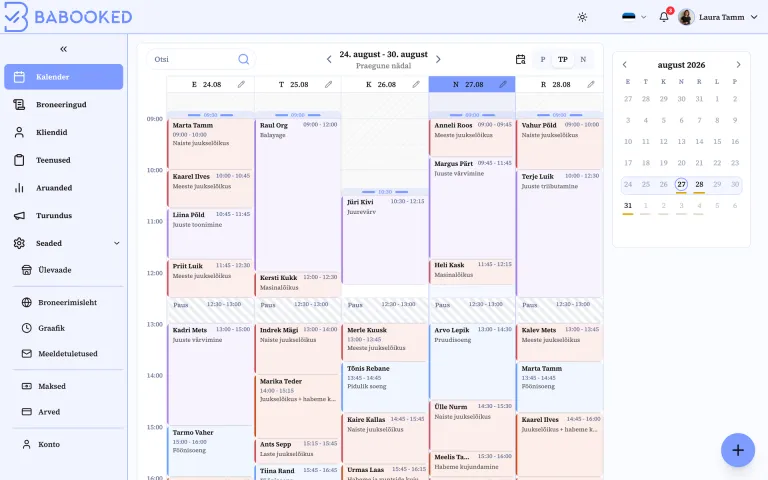Open Kaarel Ilves 10:00 - 10:45 booking
The height and width of the screenshot is (480, 768).
click(210, 189)
